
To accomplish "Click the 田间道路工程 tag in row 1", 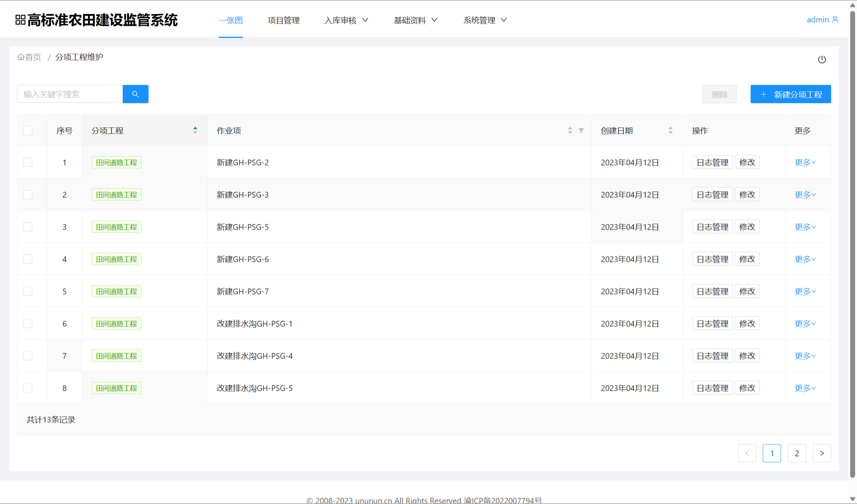I will [116, 162].
